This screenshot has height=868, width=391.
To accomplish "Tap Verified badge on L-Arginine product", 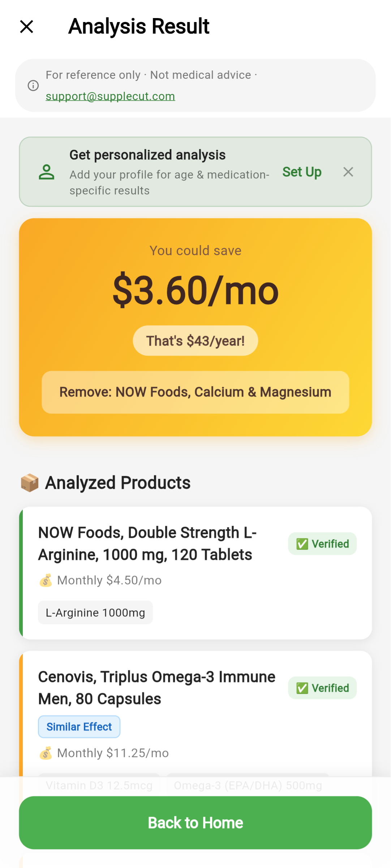I will [322, 543].
